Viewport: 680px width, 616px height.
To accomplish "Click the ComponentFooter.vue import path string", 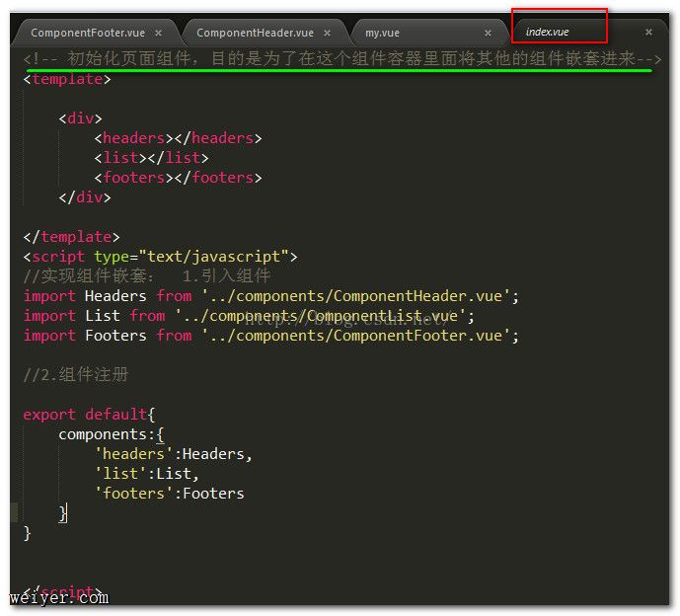I will pyautogui.click(x=359, y=336).
